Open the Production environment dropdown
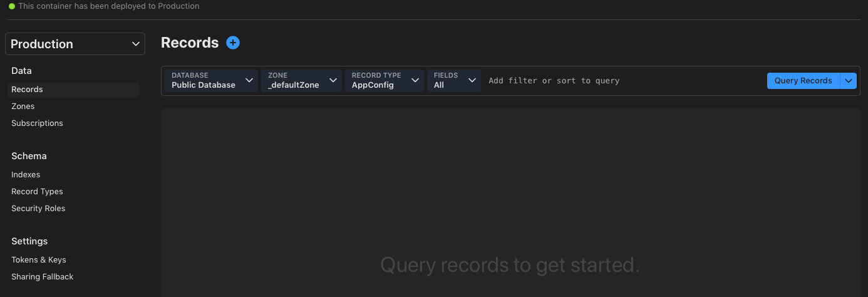The height and width of the screenshot is (297, 868). [x=75, y=44]
